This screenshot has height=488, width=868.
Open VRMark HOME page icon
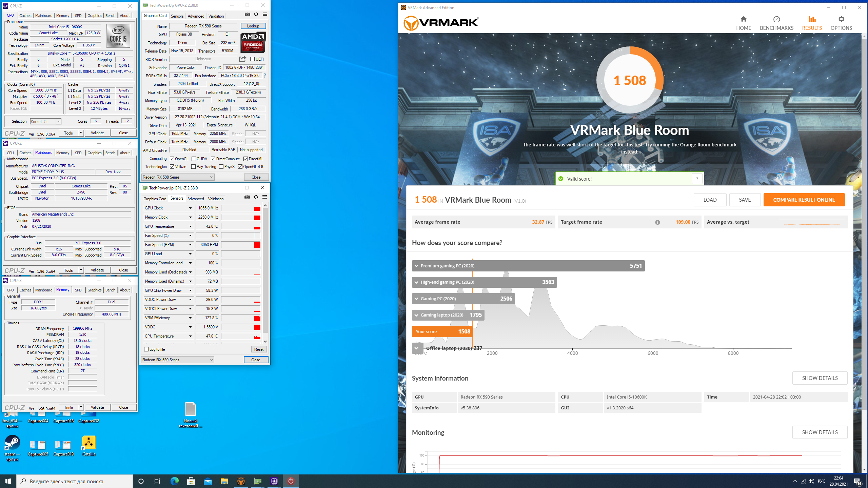(x=743, y=19)
